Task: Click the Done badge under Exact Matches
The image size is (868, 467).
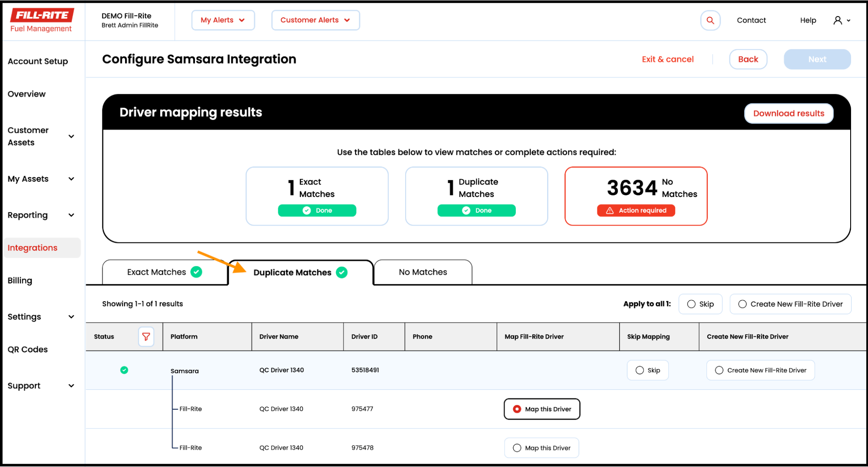Action: pos(317,210)
